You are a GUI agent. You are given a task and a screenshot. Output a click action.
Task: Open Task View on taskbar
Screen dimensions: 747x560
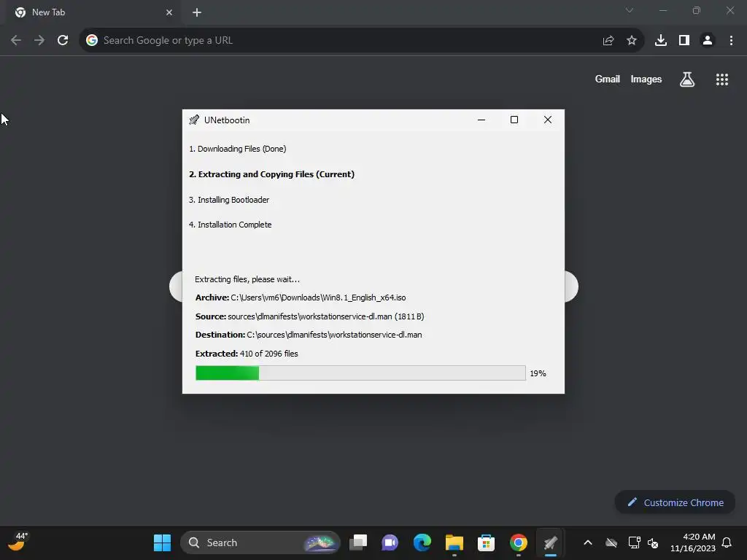tap(358, 542)
